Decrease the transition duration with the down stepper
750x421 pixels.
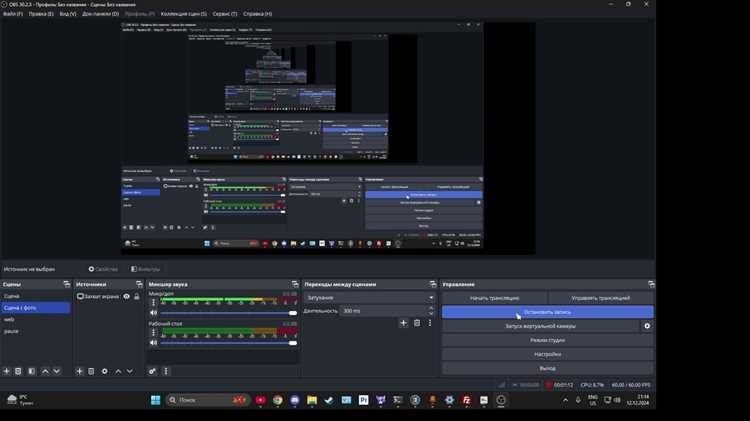(x=431, y=313)
